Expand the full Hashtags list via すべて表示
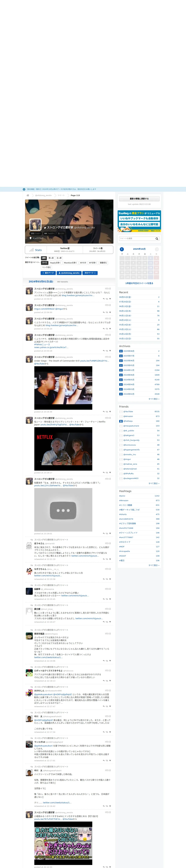The height and width of the screenshot is (868, 186). coord(154,565)
